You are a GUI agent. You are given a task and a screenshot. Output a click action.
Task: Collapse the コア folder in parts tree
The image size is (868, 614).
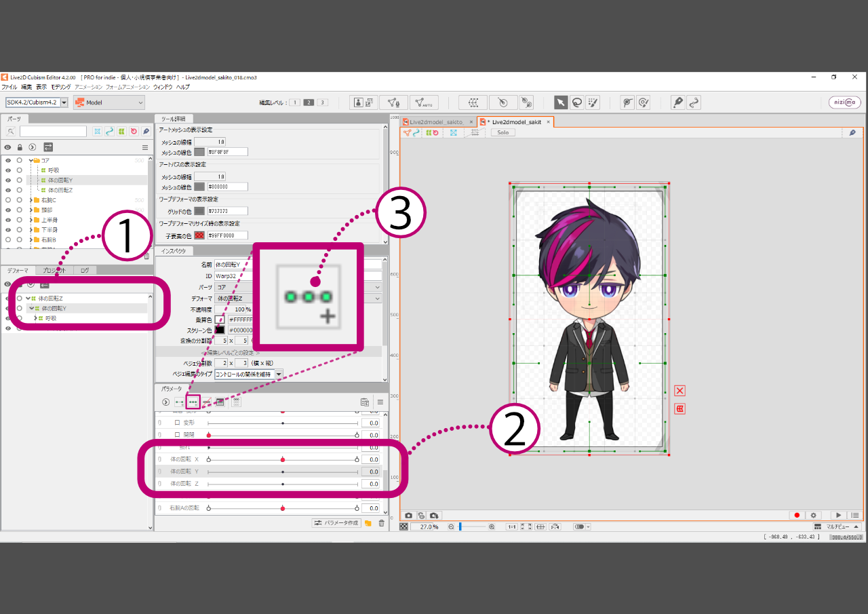[x=31, y=161]
